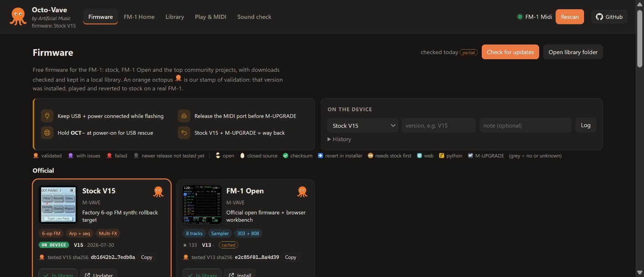The width and height of the screenshot is (644, 277).
Task: Copy the Stock V15 sha256 hash
Action: point(146,257)
